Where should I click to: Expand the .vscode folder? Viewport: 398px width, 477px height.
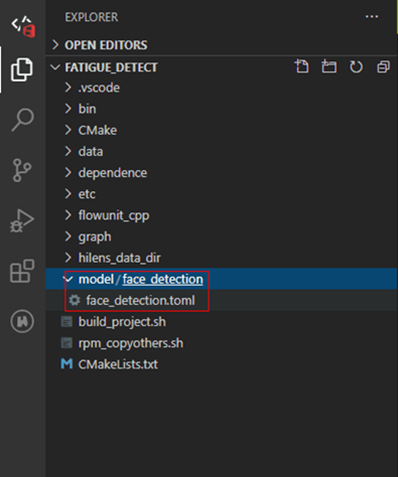click(68, 87)
